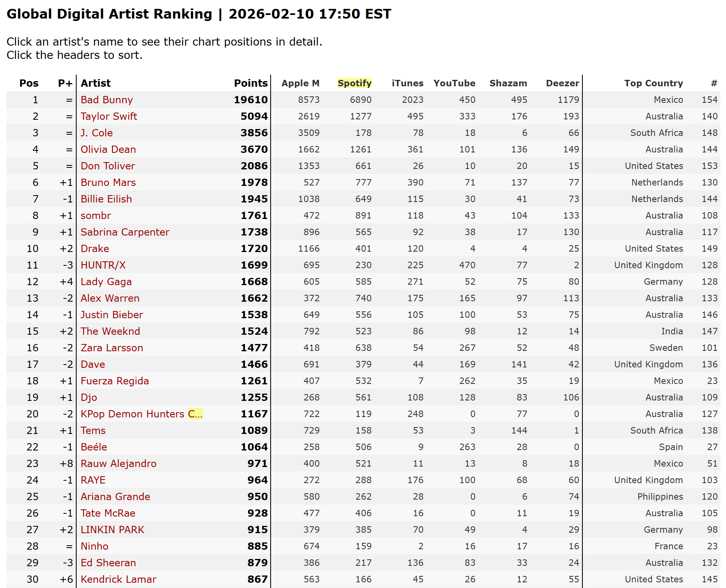Sort by the Spotify column header

355,83
